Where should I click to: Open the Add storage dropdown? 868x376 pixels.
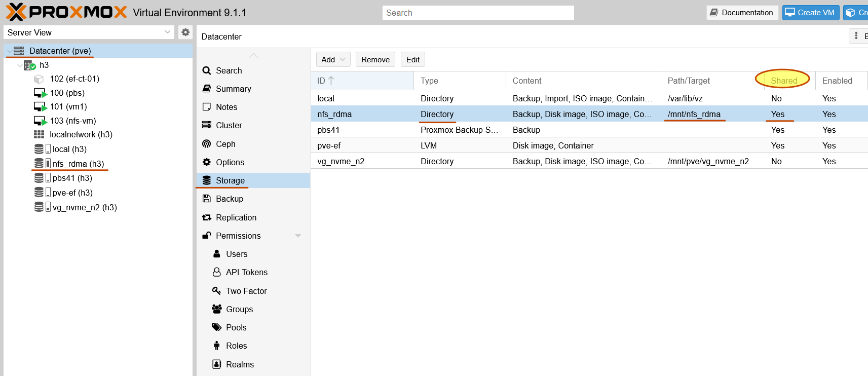[333, 60]
